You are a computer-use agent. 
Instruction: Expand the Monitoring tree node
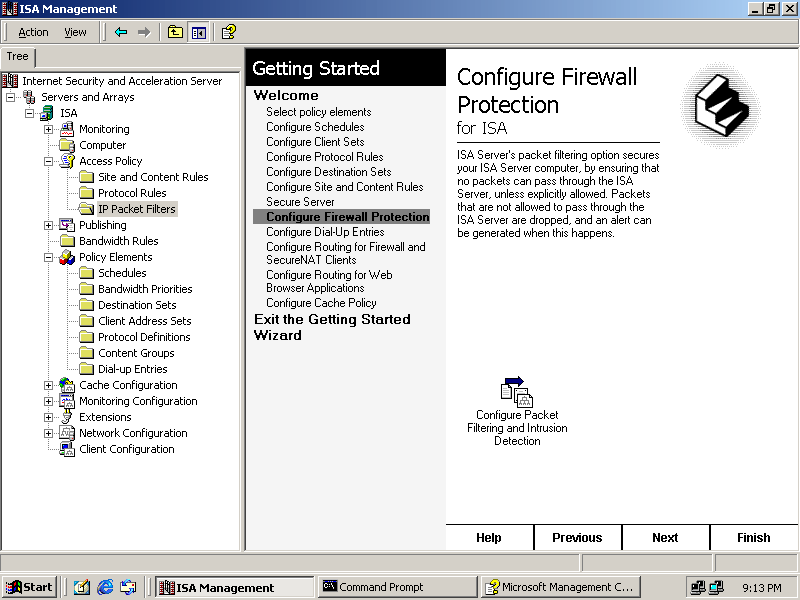tap(48, 129)
